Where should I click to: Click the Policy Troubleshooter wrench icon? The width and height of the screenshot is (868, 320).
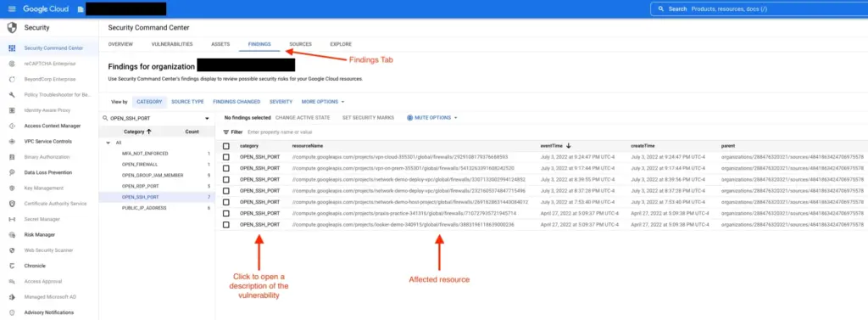pyautogui.click(x=12, y=95)
